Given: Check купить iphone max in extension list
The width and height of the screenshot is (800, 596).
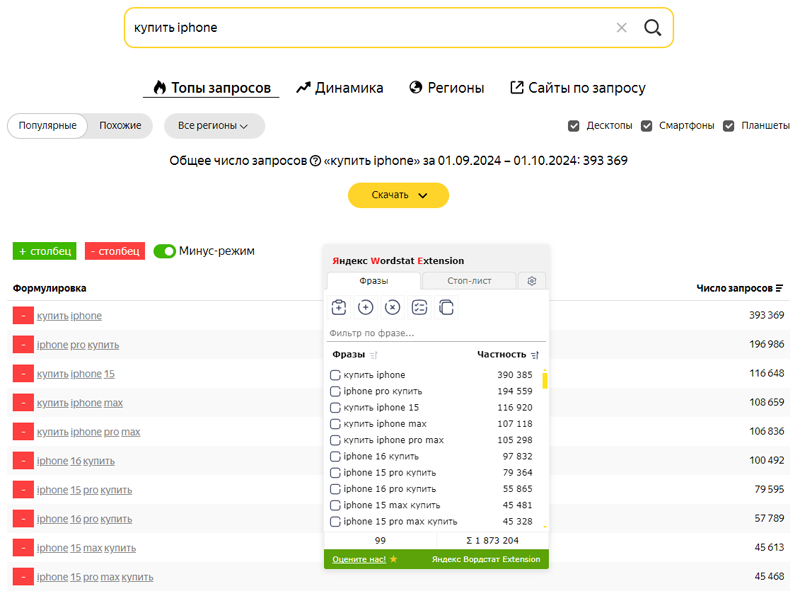Looking at the screenshot, I should click(x=335, y=424).
